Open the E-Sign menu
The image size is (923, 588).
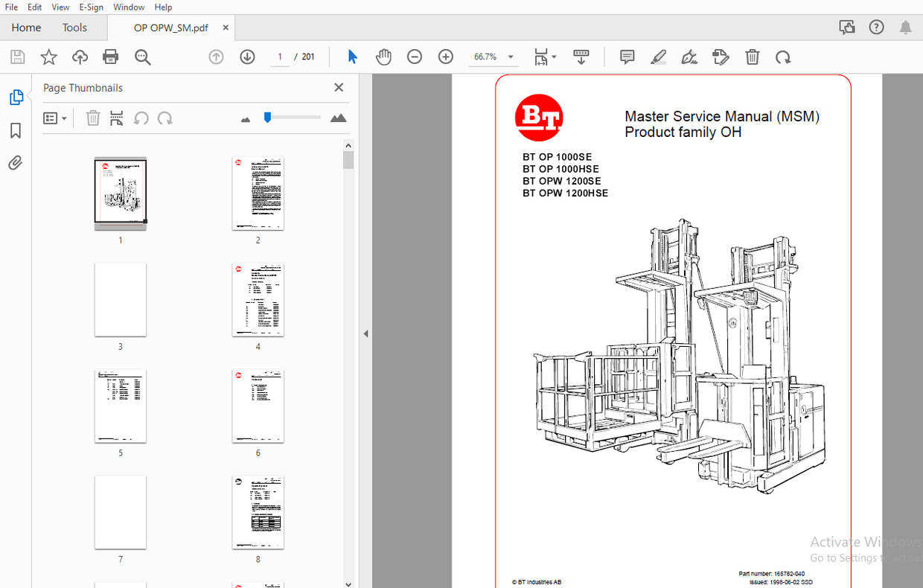[91, 7]
